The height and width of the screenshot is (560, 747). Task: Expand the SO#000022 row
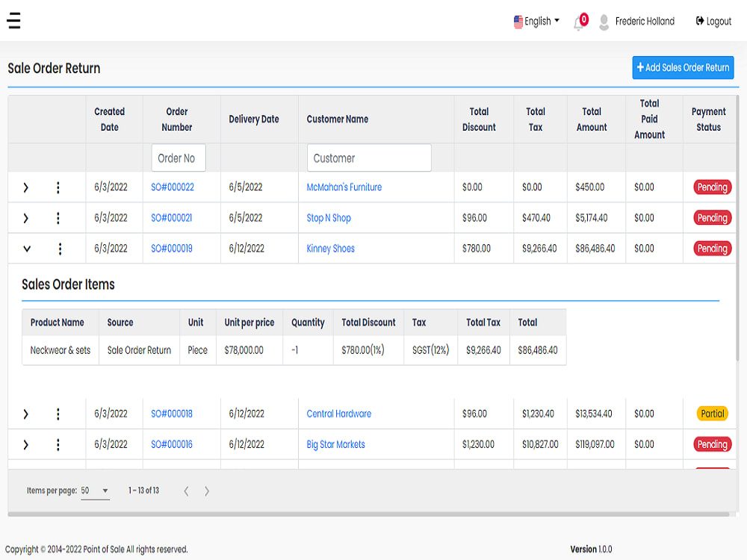[x=25, y=187]
